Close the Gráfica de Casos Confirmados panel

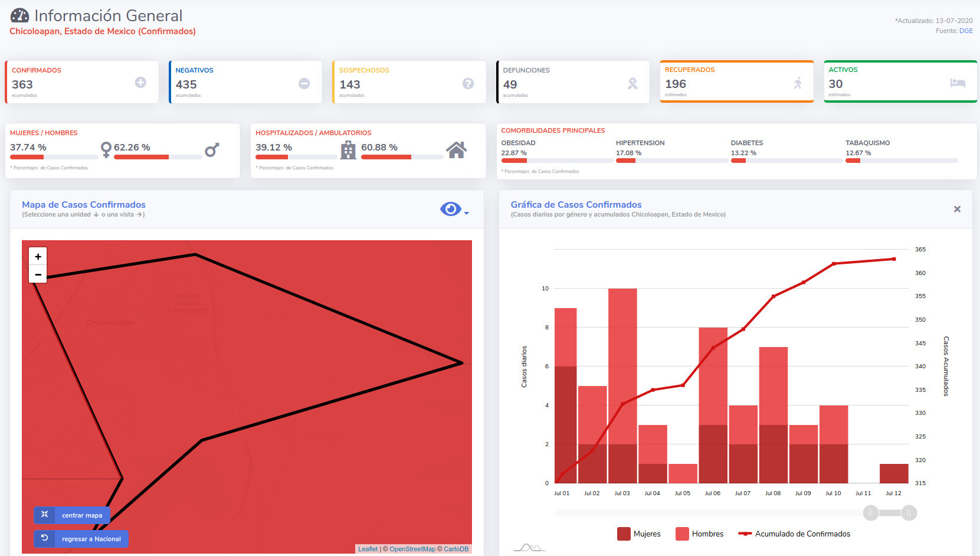(x=957, y=209)
